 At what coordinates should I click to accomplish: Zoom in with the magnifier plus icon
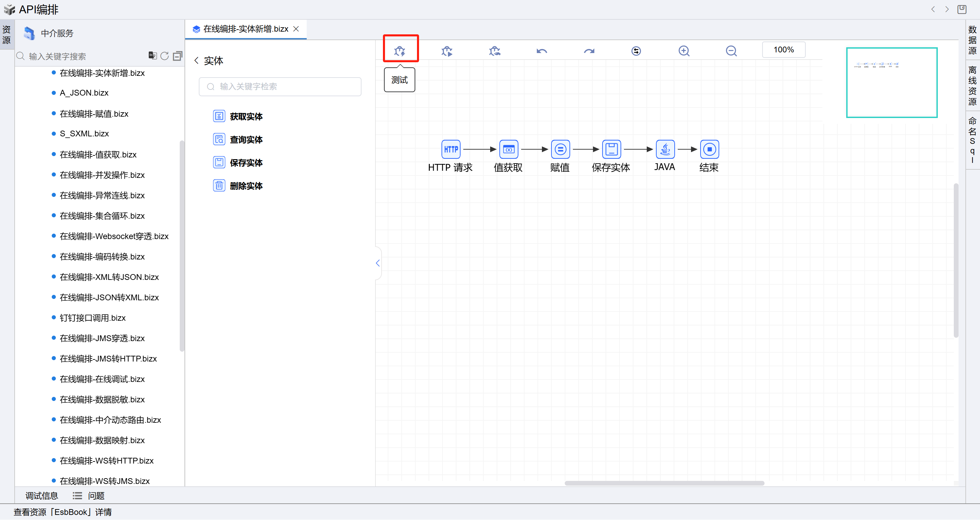tap(684, 51)
